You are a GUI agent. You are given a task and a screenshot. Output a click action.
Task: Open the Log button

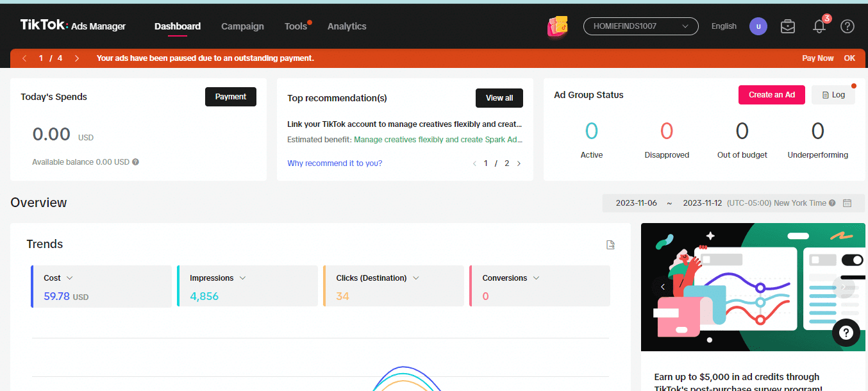(x=833, y=95)
